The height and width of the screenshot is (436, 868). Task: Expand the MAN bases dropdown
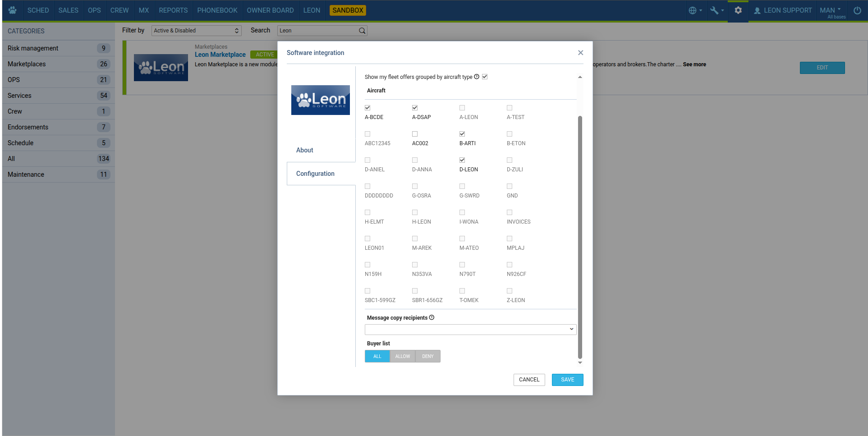tap(830, 10)
